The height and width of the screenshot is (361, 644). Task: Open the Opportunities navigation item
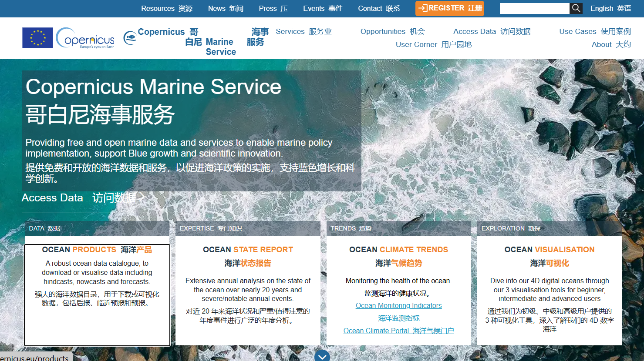(392, 31)
